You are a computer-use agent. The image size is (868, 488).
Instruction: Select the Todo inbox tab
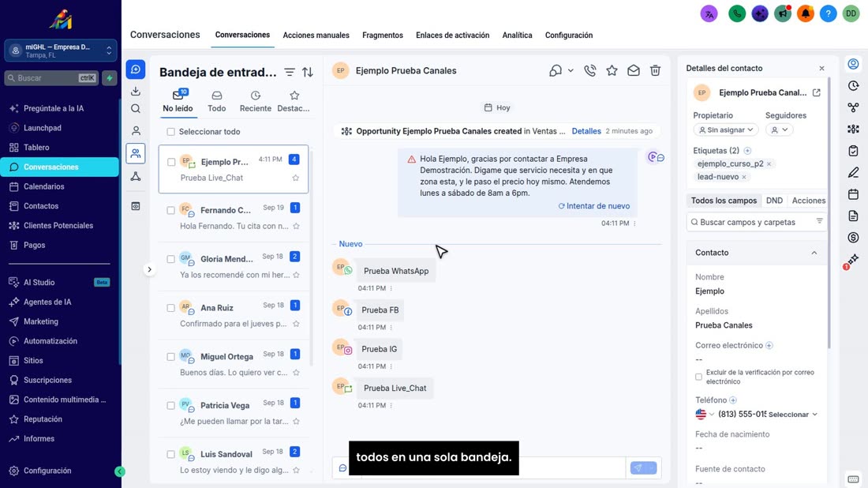point(216,102)
